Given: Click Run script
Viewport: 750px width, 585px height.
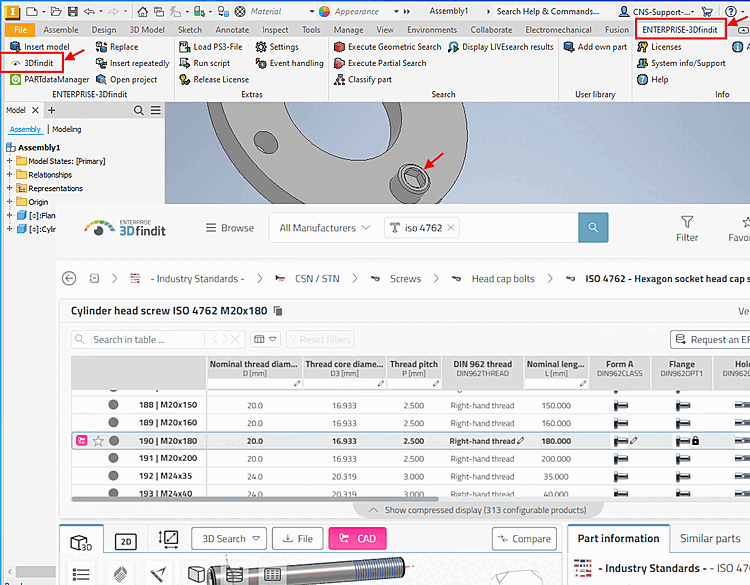Looking at the screenshot, I should pos(204,63).
